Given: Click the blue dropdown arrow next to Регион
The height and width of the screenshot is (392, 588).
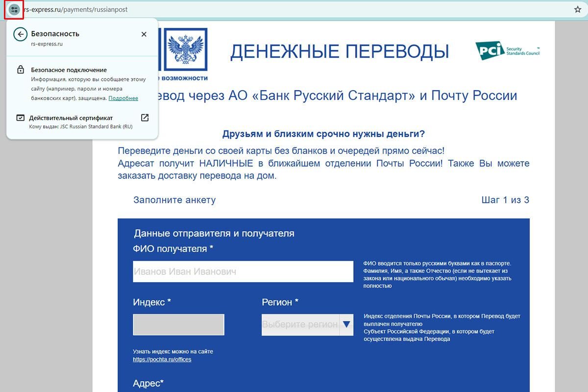Looking at the screenshot, I should 347,324.
